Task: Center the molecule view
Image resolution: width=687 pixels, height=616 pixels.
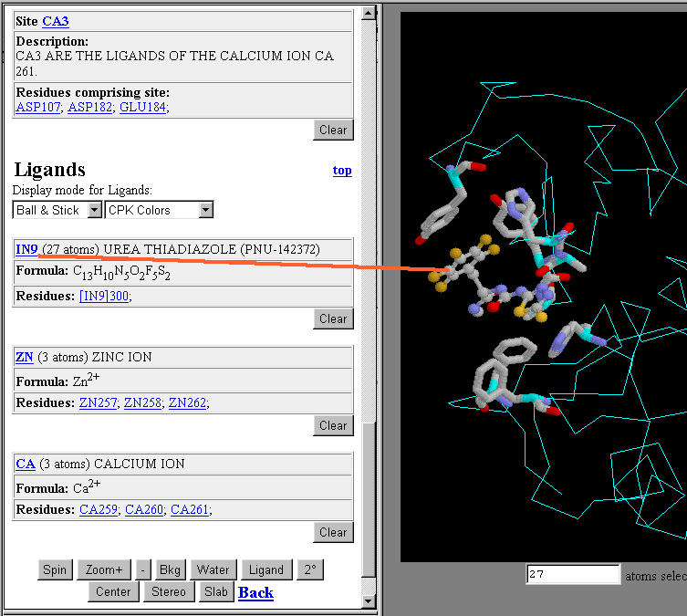Action: click(x=113, y=592)
